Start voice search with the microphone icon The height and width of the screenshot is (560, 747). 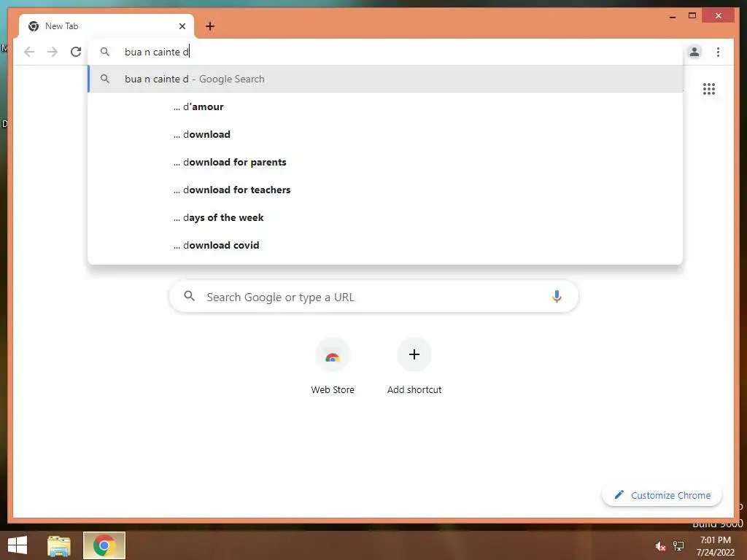click(557, 296)
